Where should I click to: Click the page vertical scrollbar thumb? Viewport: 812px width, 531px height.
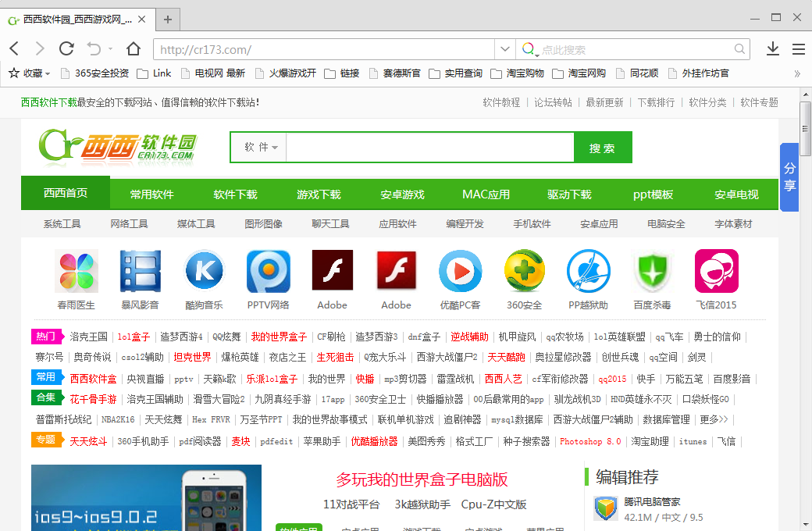coord(805,129)
